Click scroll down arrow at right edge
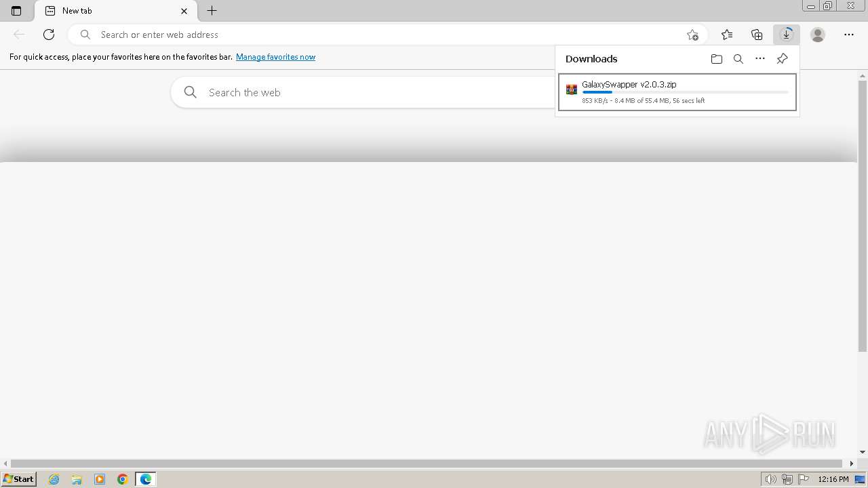Screen dimensions: 868x488 click(x=863, y=452)
